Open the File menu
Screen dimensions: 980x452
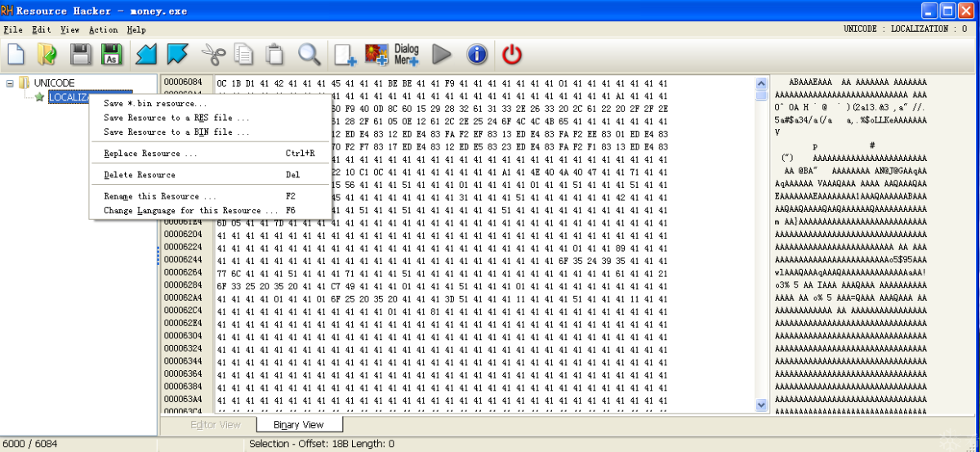tap(13, 29)
